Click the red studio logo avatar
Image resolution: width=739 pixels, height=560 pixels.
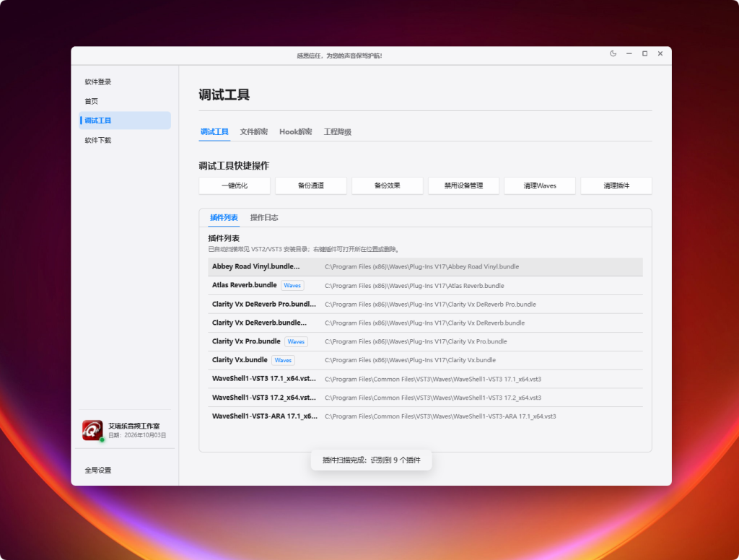92,430
